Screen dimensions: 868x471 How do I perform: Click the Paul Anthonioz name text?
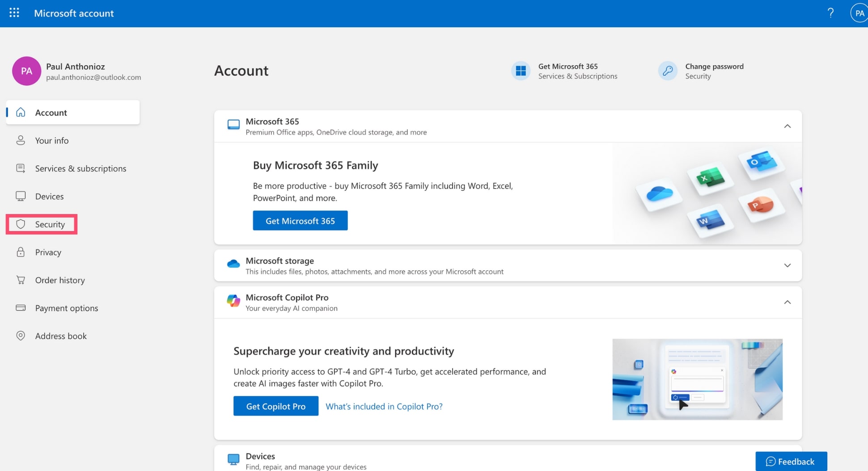[76, 66]
